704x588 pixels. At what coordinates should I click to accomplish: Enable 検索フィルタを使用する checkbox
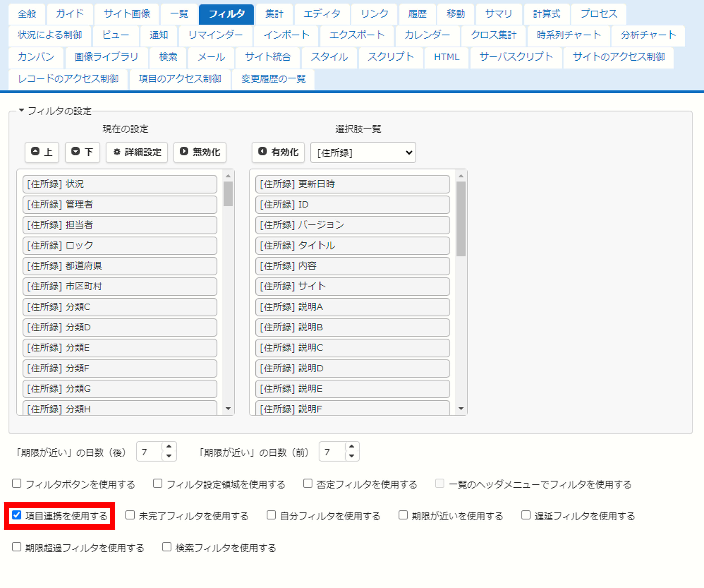[167, 547]
